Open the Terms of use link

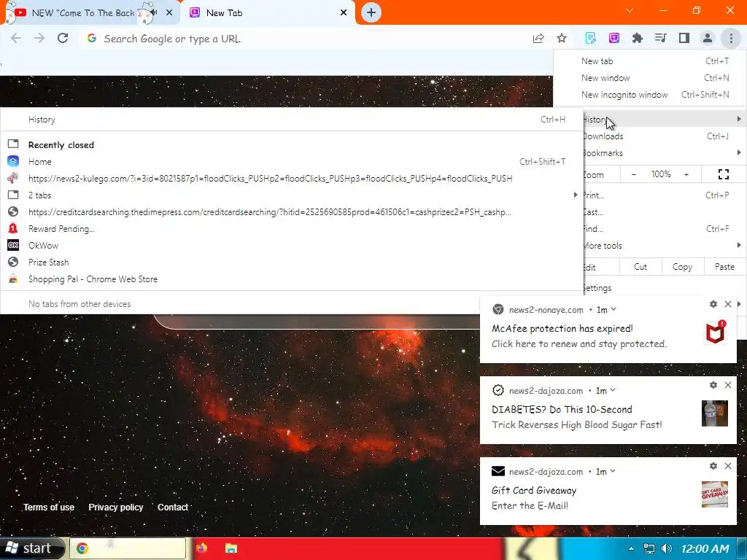click(x=49, y=507)
